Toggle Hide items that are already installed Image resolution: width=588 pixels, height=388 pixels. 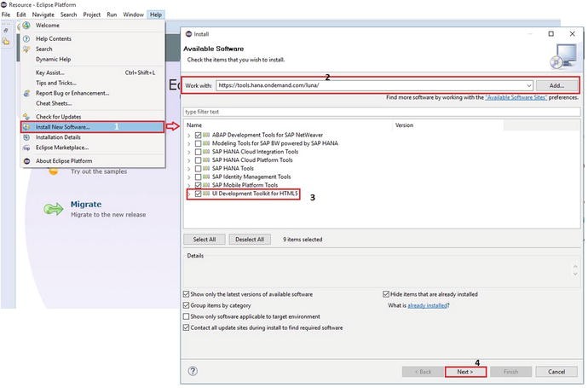click(x=386, y=294)
